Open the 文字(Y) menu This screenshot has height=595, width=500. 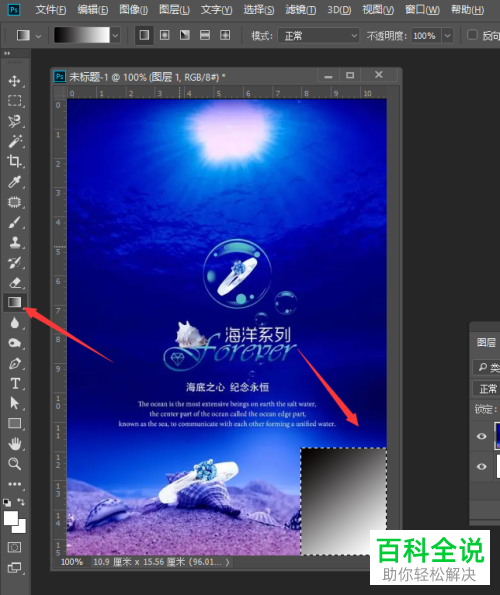217,9
